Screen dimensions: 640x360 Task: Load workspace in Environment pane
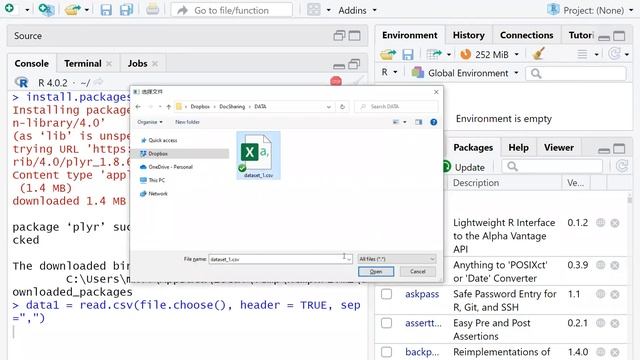(388, 54)
